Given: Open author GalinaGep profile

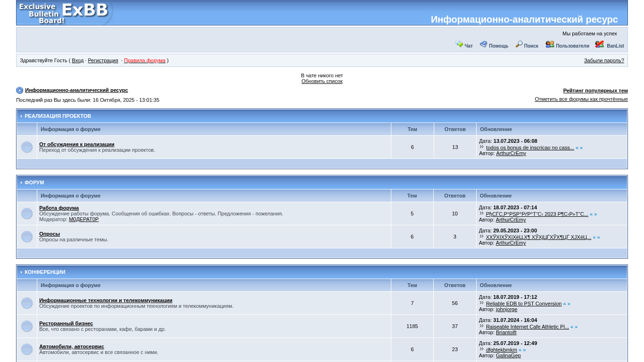Looking at the screenshot, I should [508, 355].
